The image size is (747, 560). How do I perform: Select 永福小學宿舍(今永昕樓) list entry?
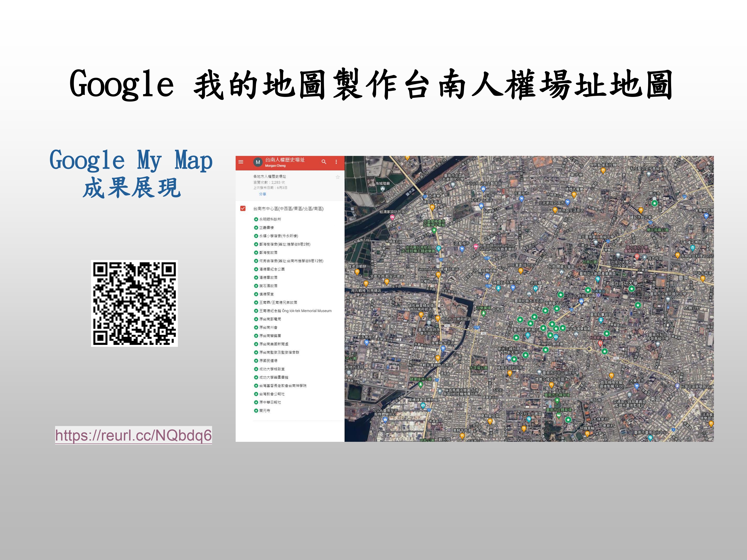click(x=276, y=236)
